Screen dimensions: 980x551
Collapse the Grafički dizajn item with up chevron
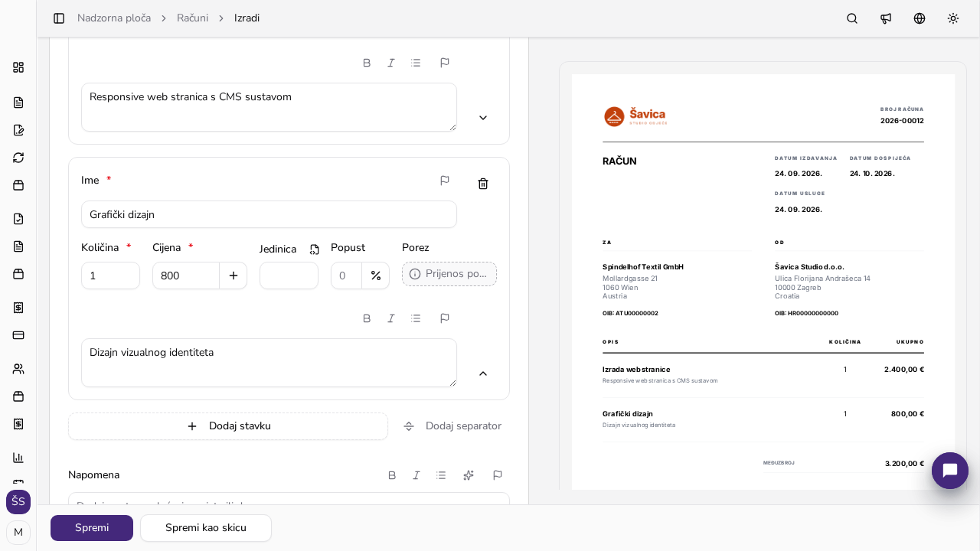[x=483, y=373]
